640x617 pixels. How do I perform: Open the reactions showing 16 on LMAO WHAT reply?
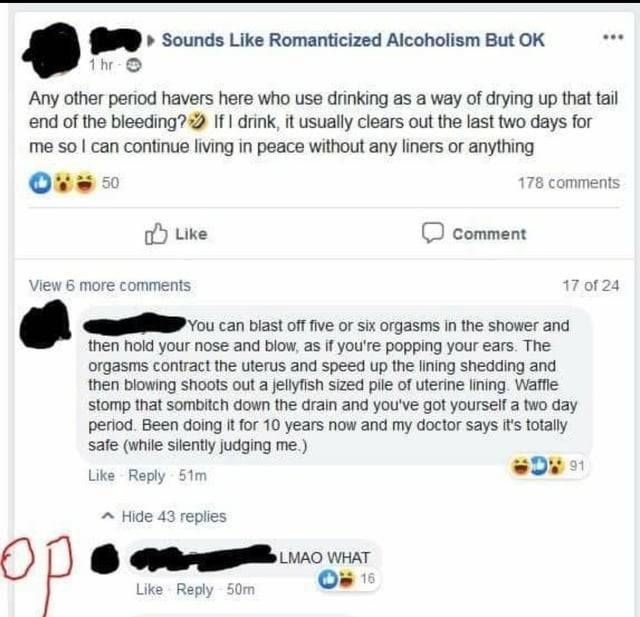348,579
